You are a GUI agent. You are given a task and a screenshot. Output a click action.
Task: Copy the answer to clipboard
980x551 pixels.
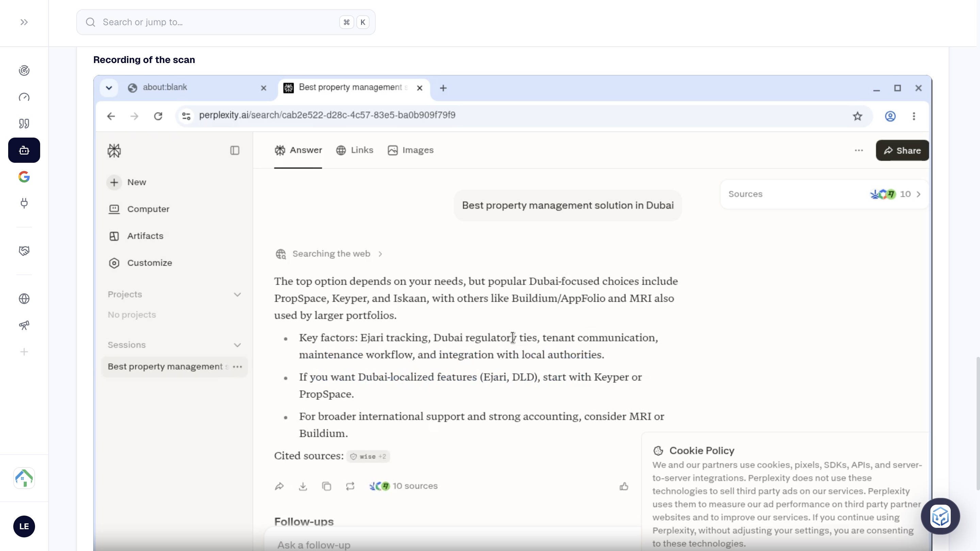point(326,486)
